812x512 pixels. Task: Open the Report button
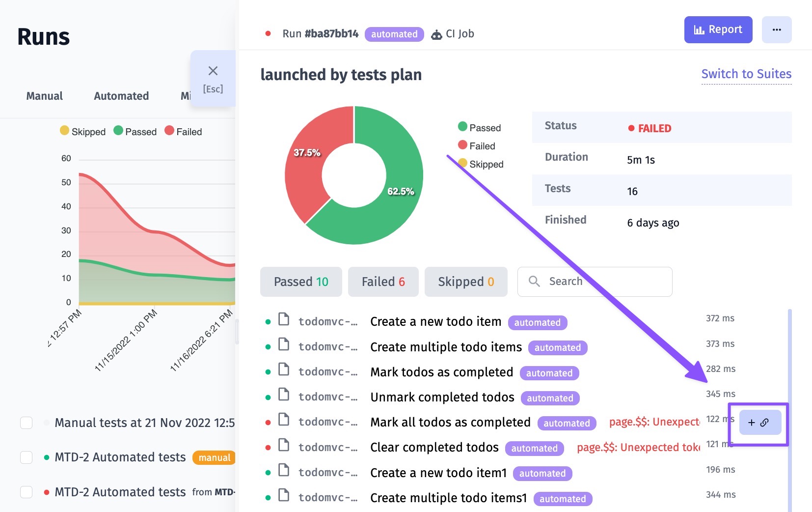pyautogui.click(x=718, y=30)
